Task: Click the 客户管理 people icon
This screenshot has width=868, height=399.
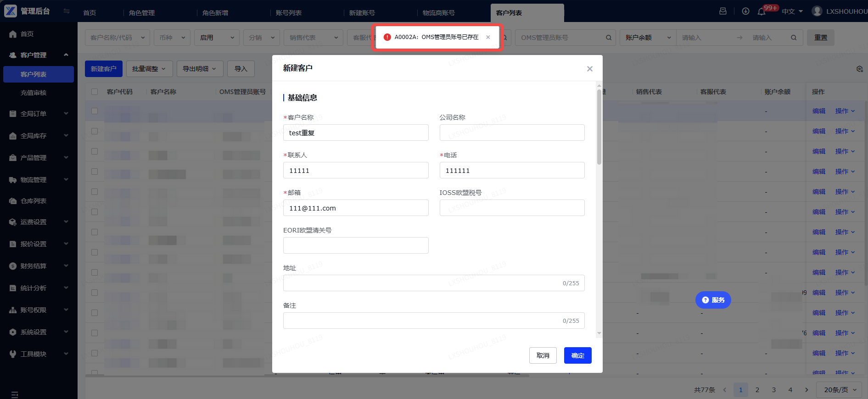Action: tap(13, 55)
